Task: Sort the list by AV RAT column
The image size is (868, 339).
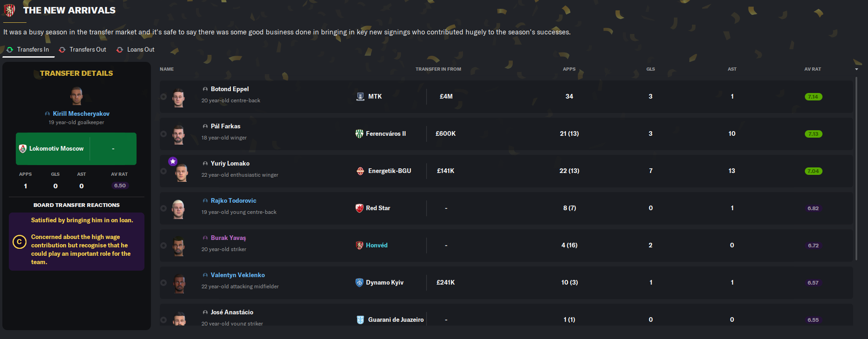Action: [812, 69]
